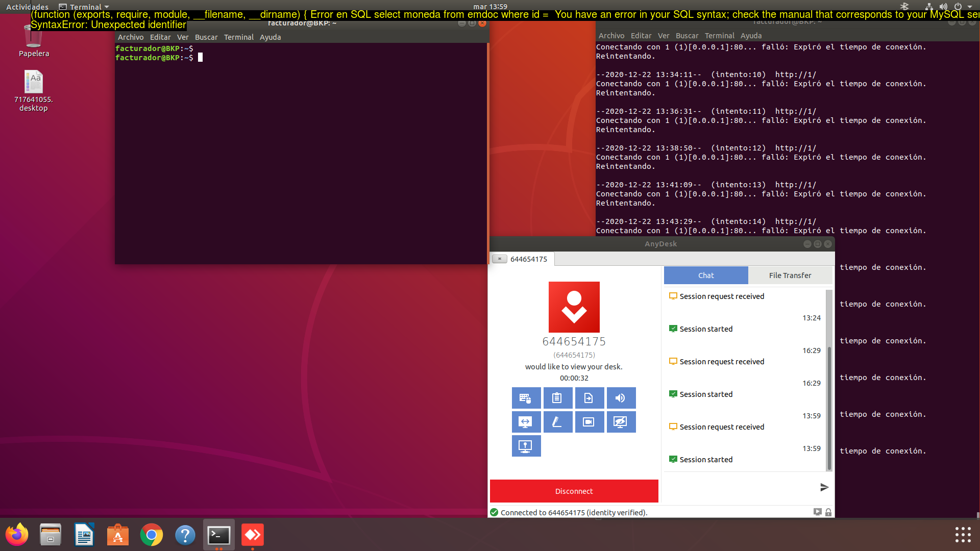
Task: Click the 'Connected to 644654175 (identity verified).' status text
Action: point(574,512)
